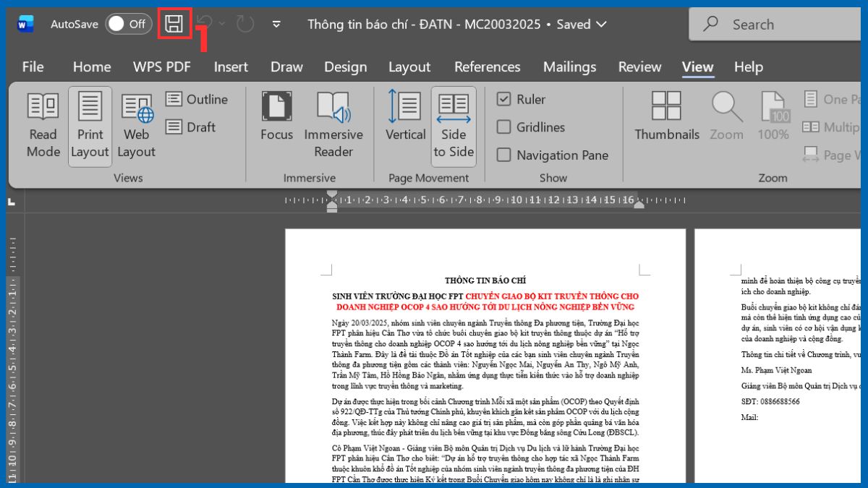Switch to Read Mode view
This screenshot has height=488, width=868.
click(x=42, y=124)
